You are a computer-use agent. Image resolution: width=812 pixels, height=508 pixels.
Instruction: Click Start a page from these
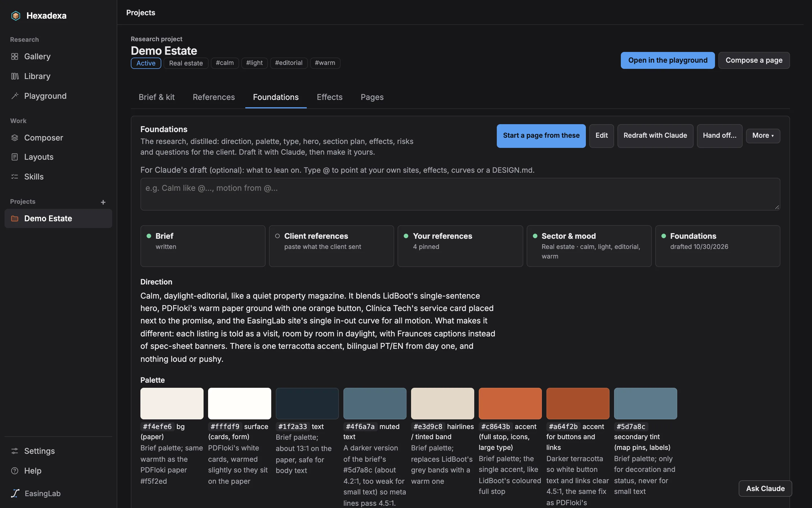pyautogui.click(x=541, y=136)
